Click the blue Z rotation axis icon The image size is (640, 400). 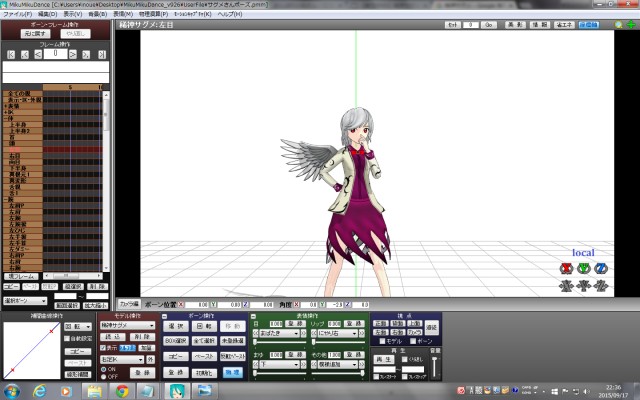click(601, 269)
